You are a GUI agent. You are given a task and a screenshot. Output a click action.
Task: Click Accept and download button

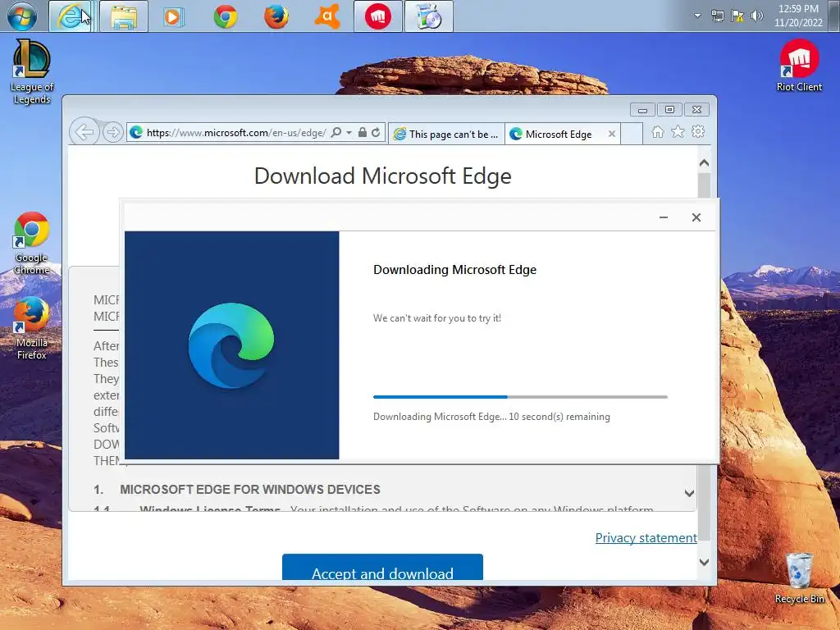point(382,568)
